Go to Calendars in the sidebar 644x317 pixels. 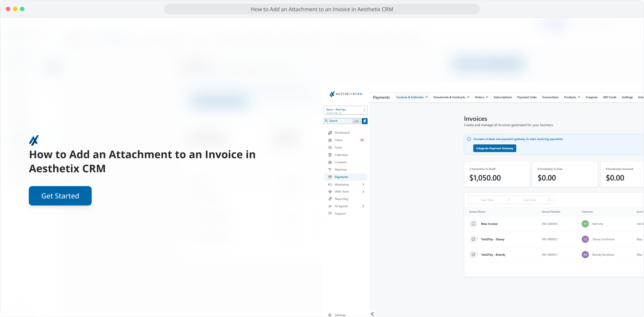341,155
